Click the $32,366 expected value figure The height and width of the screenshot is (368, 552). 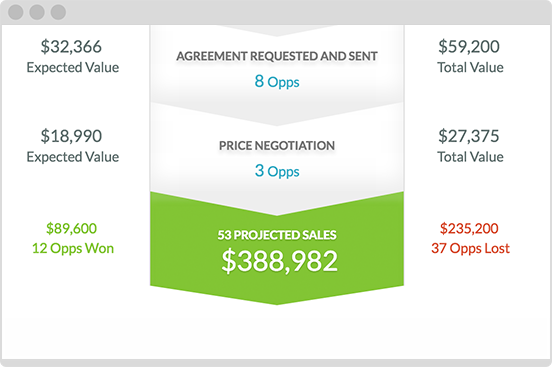pos(71,46)
